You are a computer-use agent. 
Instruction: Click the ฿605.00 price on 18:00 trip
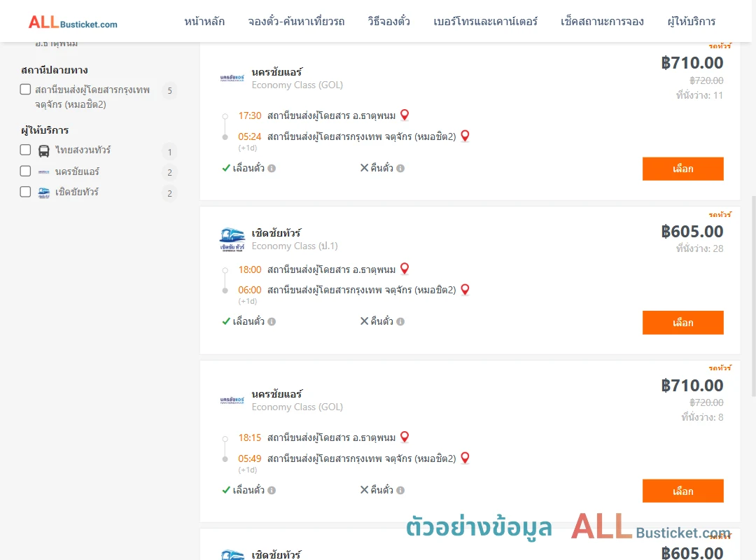coord(692,232)
